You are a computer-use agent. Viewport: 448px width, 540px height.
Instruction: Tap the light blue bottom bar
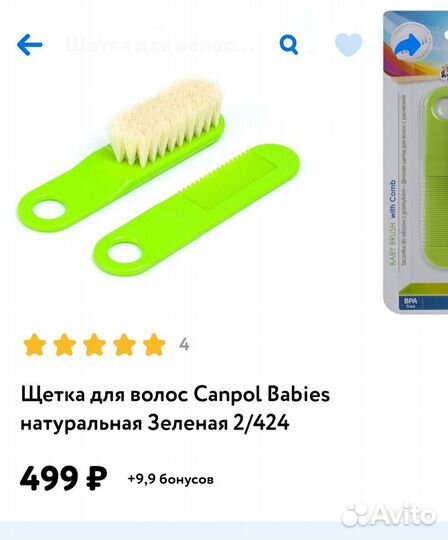pos(224,531)
